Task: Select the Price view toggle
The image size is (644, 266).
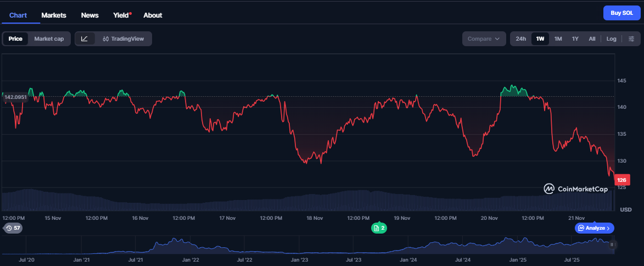Action: [15, 38]
